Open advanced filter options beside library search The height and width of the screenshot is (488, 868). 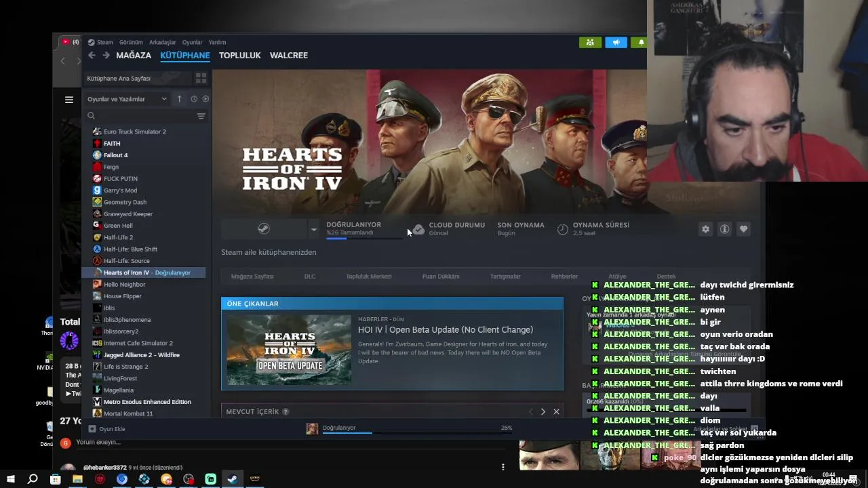[201, 116]
